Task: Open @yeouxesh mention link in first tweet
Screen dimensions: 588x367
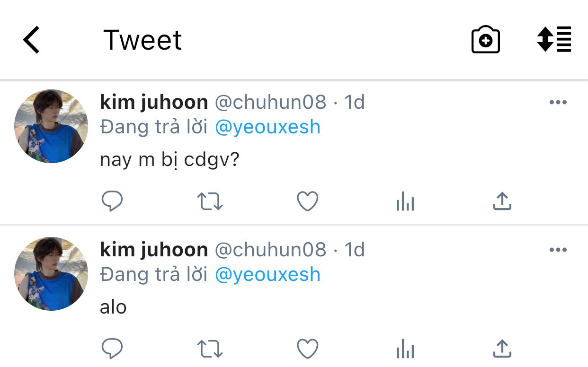Action: pos(267,127)
